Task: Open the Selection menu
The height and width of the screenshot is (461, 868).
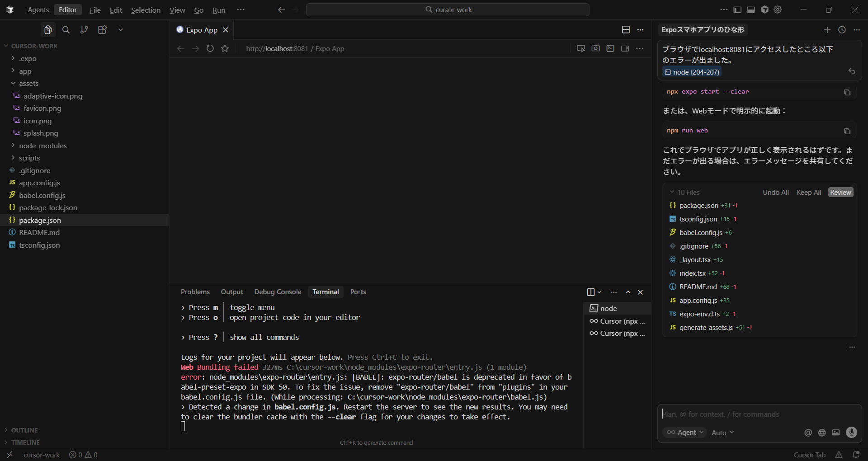Action: coord(146,10)
